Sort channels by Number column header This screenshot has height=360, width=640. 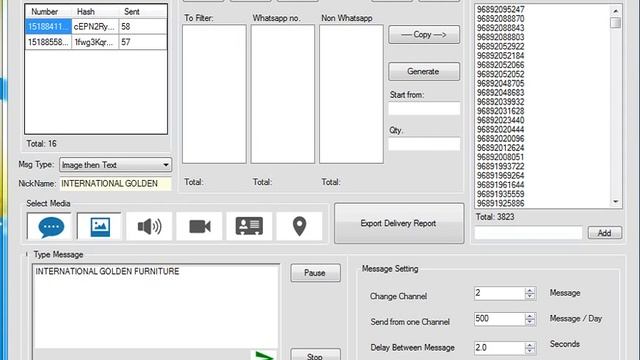click(x=49, y=12)
